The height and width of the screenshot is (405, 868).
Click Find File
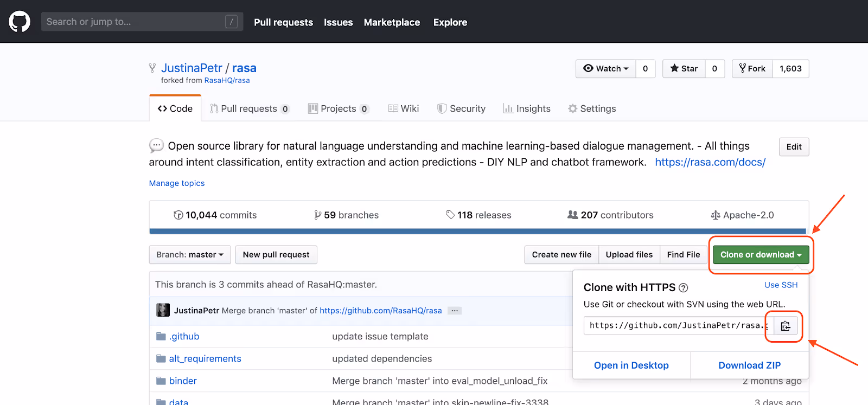[x=684, y=255]
